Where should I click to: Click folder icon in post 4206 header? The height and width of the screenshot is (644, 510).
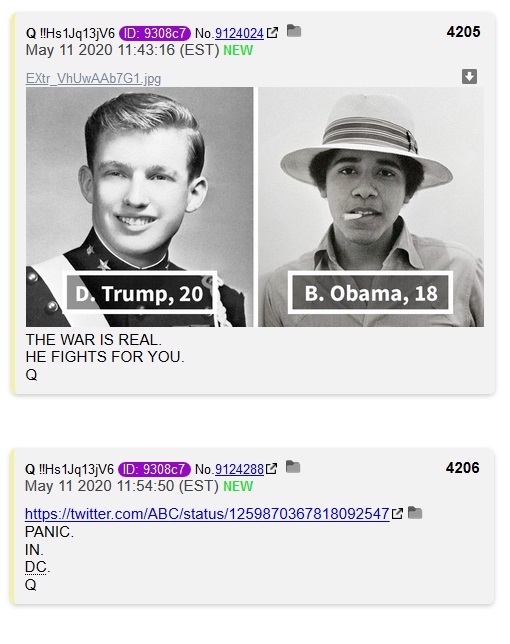(x=293, y=467)
